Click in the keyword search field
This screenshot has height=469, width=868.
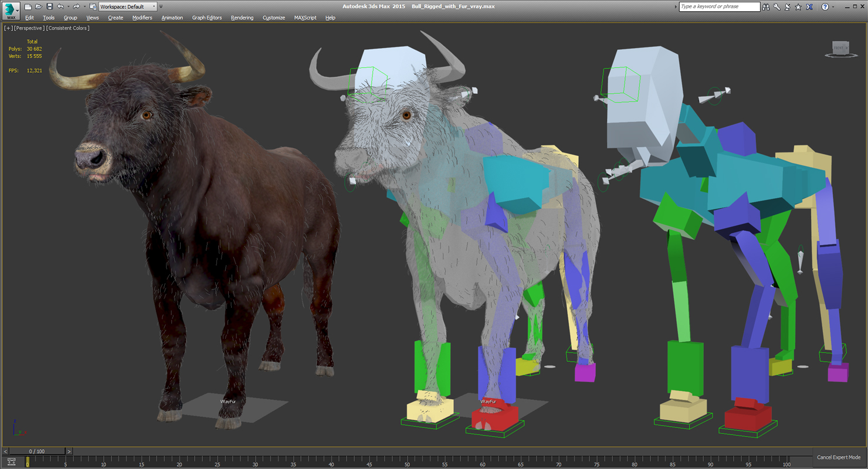pyautogui.click(x=720, y=6)
